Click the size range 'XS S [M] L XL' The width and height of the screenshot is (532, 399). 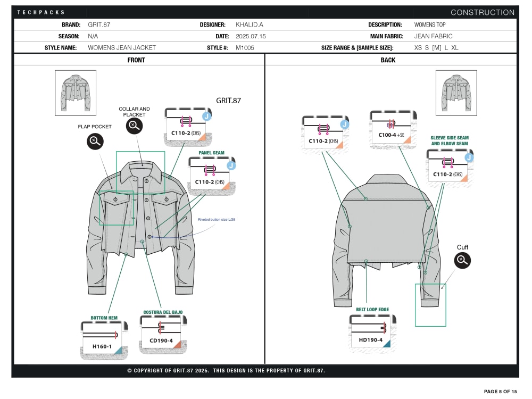(x=436, y=48)
